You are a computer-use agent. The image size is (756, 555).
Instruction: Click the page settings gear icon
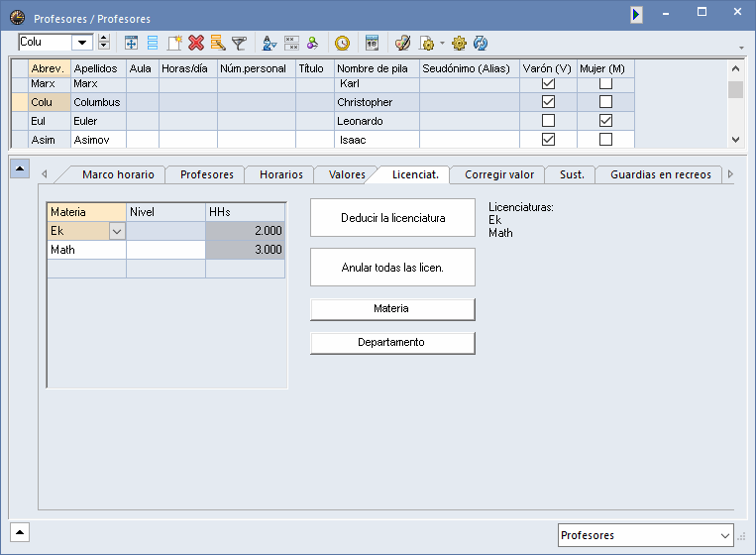coord(427,44)
